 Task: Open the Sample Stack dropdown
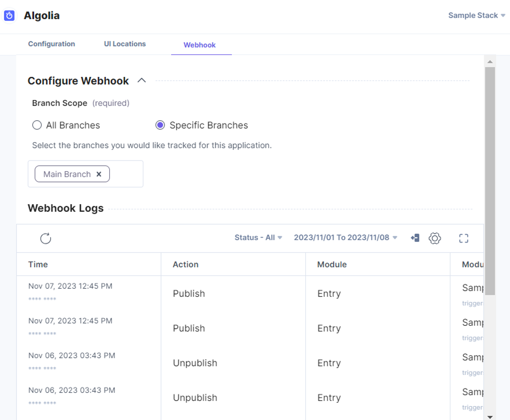click(x=477, y=15)
